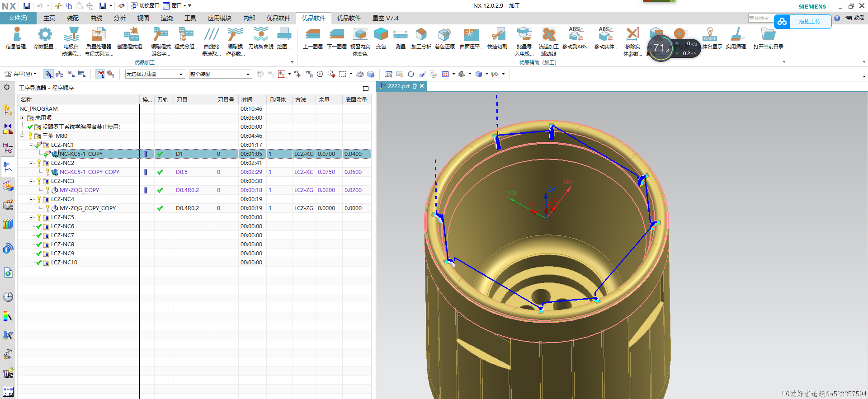Click the 查找命令 search field
Screen dimensions: 868x399
point(760,18)
